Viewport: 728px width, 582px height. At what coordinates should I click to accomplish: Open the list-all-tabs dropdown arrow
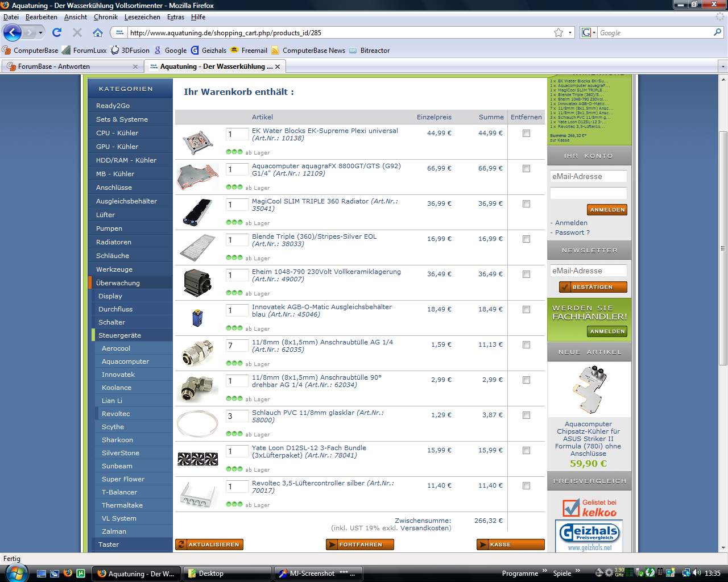(x=723, y=66)
